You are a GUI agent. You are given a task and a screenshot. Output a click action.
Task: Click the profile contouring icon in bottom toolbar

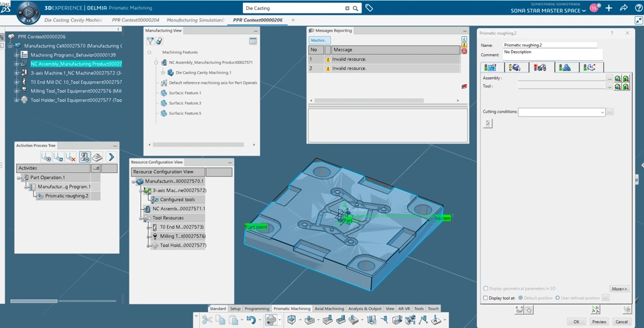[x=340, y=319]
